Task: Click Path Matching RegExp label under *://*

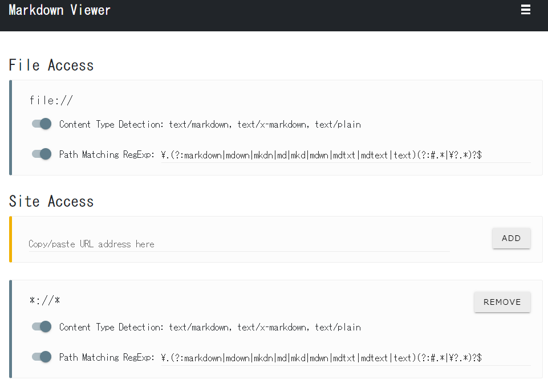Action: point(107,358)
